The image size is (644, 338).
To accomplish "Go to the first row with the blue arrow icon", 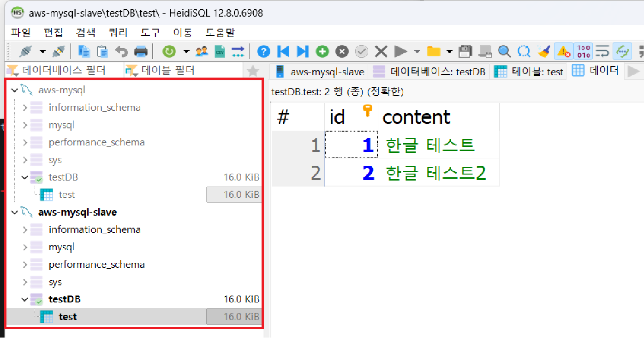I will point(283,51).
